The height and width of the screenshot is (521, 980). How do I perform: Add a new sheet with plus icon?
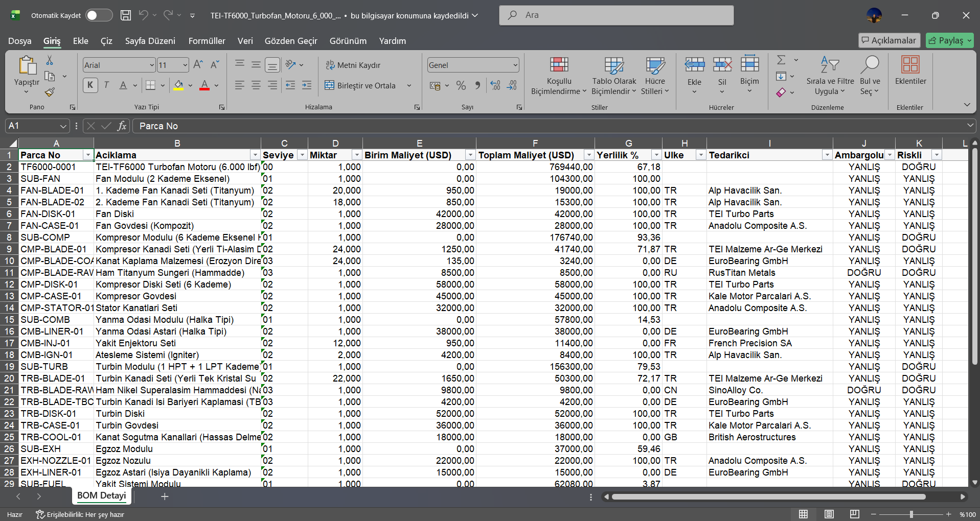point(165,496)
